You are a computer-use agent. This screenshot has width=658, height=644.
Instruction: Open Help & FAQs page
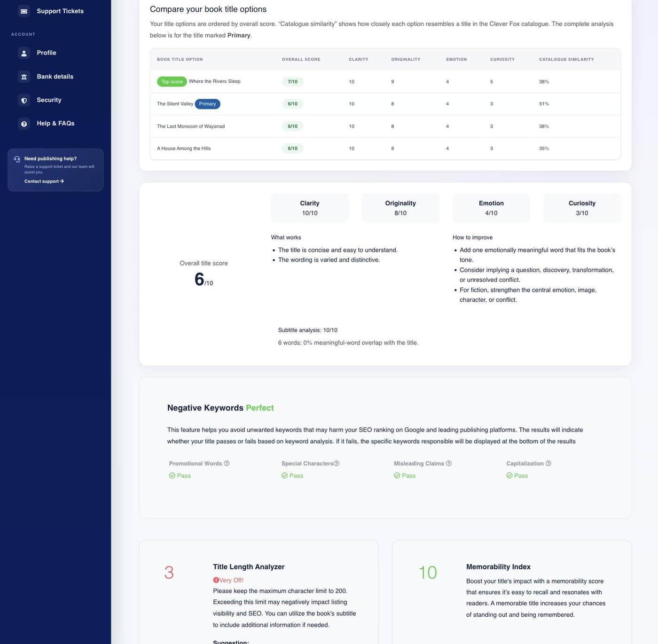coord(55,124)
